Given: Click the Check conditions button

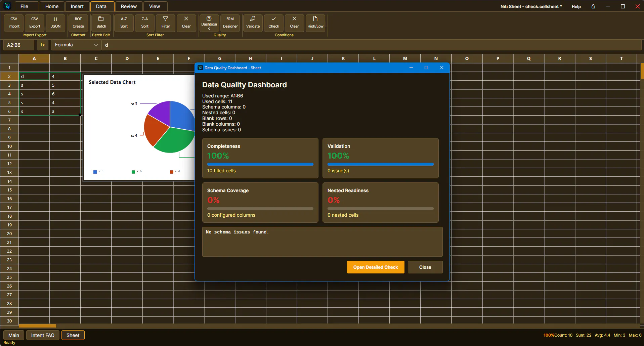Looking at the screenshot, I should pyautogui.click(x=274, y=23).
